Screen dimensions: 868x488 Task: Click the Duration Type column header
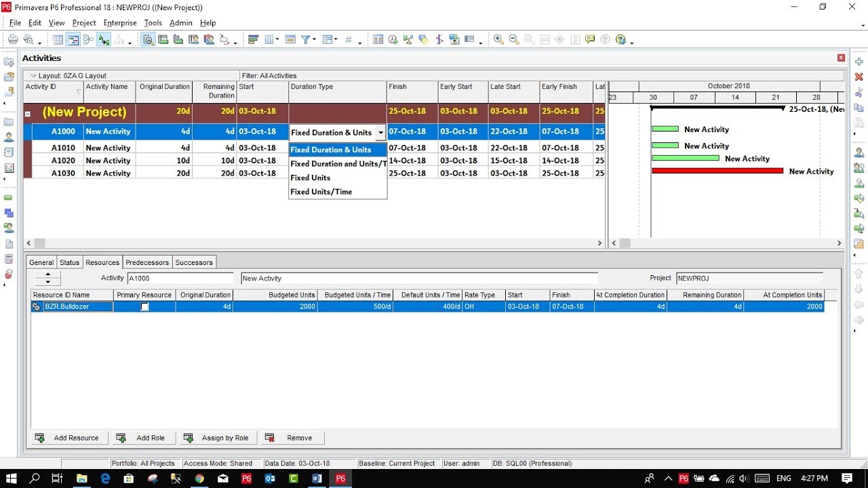(337, 91)
